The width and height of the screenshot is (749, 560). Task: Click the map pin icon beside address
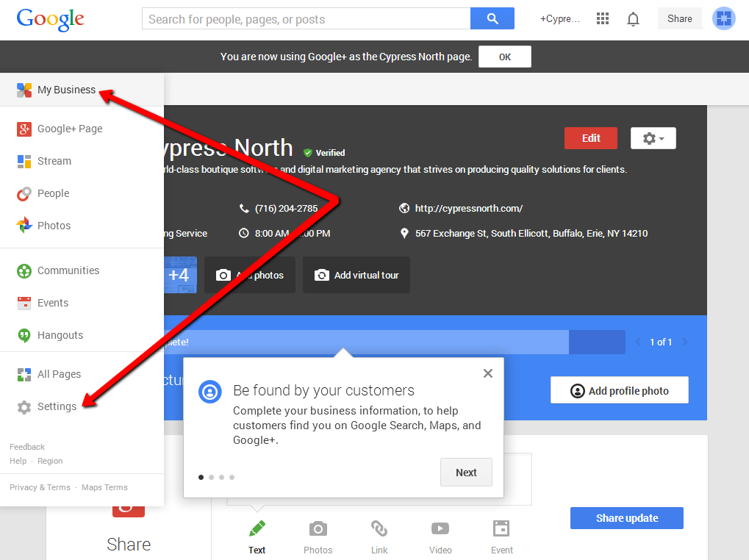click(404, 234)
